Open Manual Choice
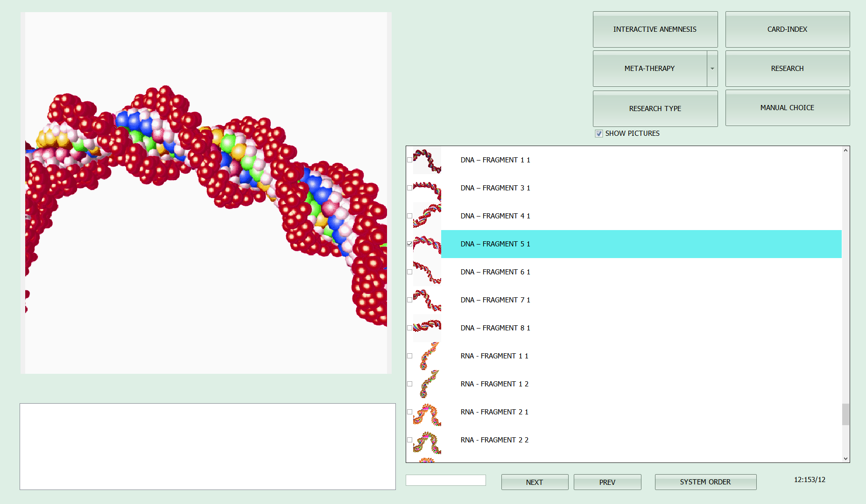This screenshot has height=504, width=866. [x=788, y=108]
